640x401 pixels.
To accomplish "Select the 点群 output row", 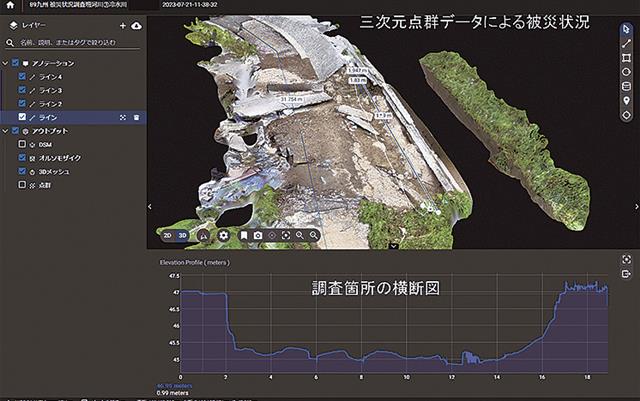I will [x=73, y=185].
